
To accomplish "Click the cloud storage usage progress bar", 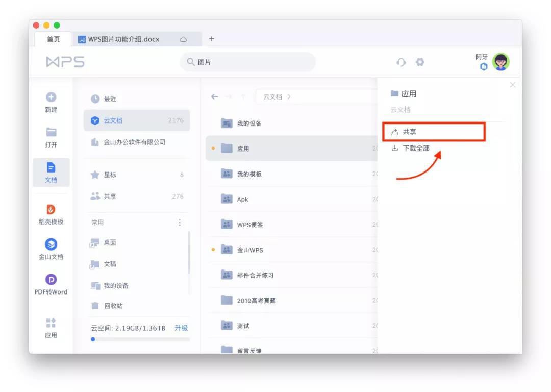I will coord(138,338).
